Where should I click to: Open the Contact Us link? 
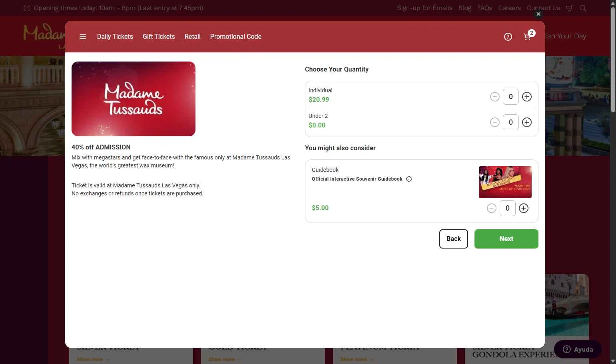pyautogui.click(x=543, y=8)
